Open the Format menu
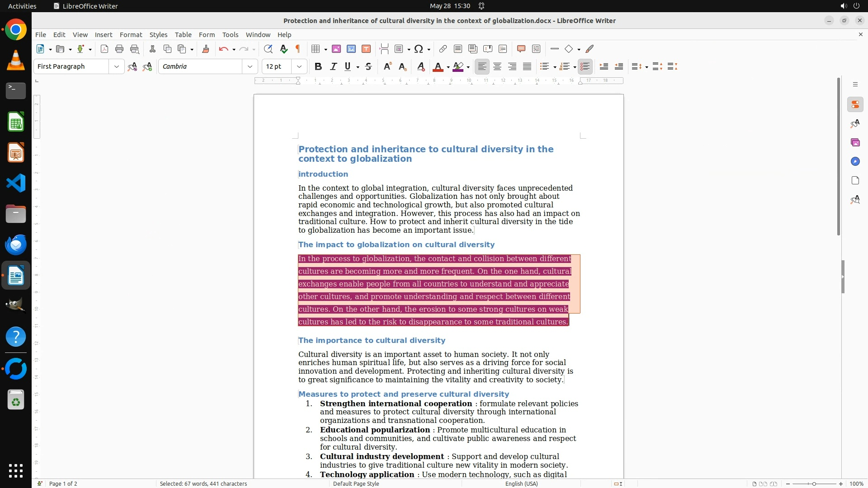Viewport: 868px width, 488px height. point(131,34)
